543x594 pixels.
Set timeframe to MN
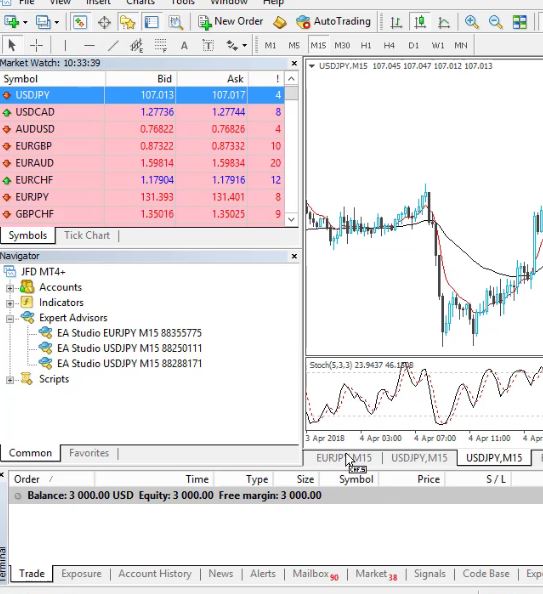(461, 45)
